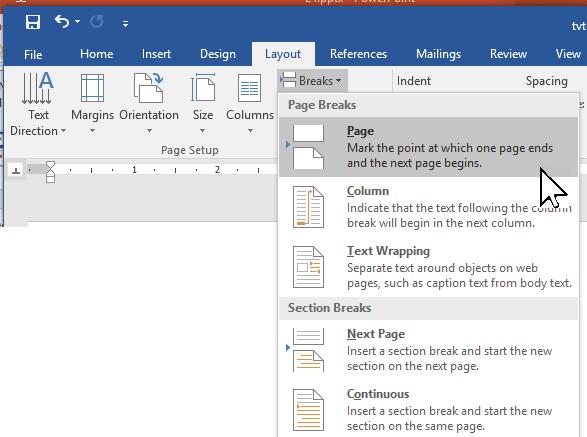
Task: Open the Mailings tab
Action: coord(438,54)
